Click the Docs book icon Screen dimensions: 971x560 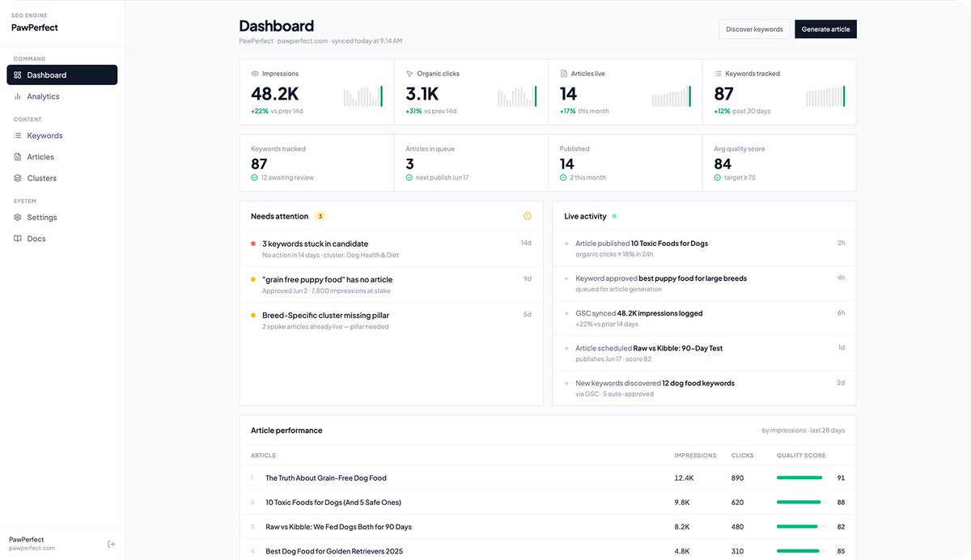point(18,239)
